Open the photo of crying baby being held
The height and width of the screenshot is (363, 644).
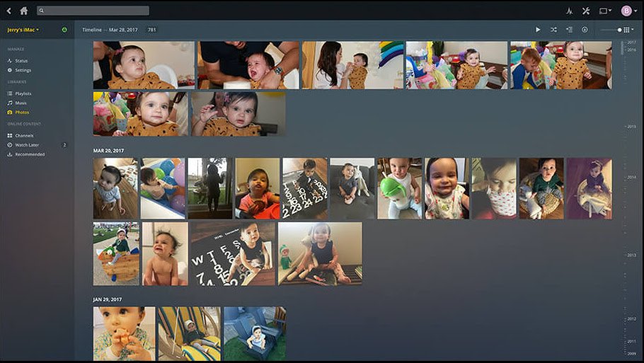coord(248,65)
